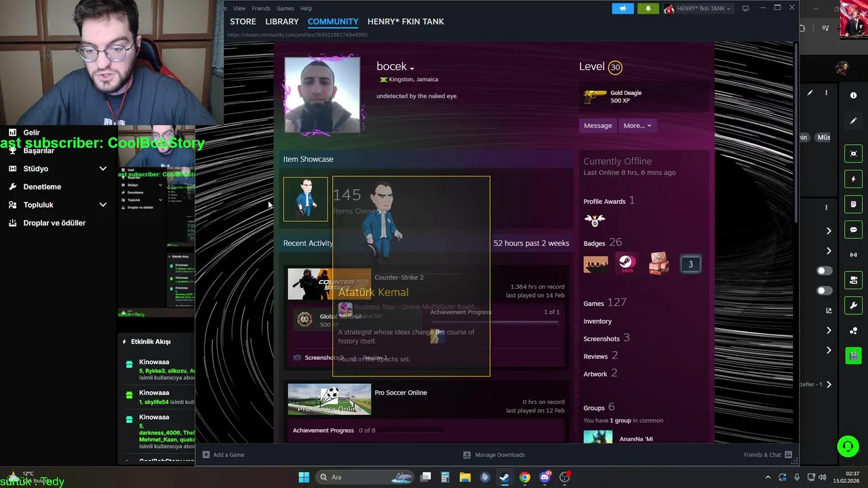Click the Steam page vertical scrollbar
The width and height of the screenshot is (868, 488).
(x=795, y=132)
